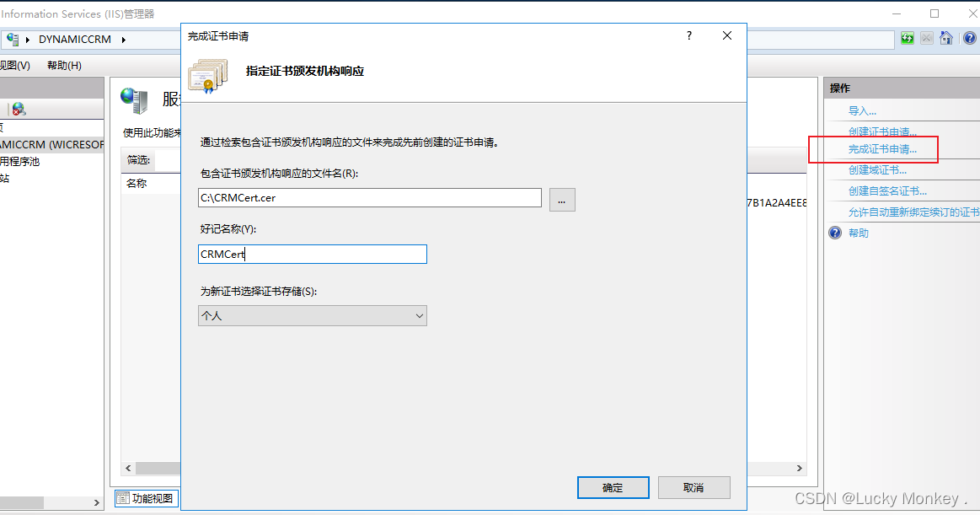
Task: Open the 个人 certificate store dropdown
Action: coord(312,315)
